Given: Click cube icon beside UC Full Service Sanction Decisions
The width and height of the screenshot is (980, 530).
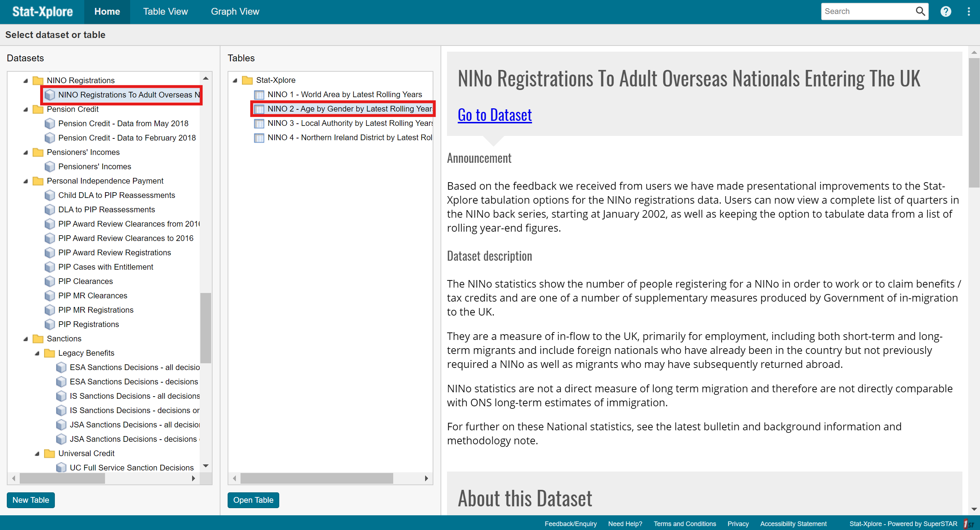Looking at the screenshot, I should click(x=61, y=468).
